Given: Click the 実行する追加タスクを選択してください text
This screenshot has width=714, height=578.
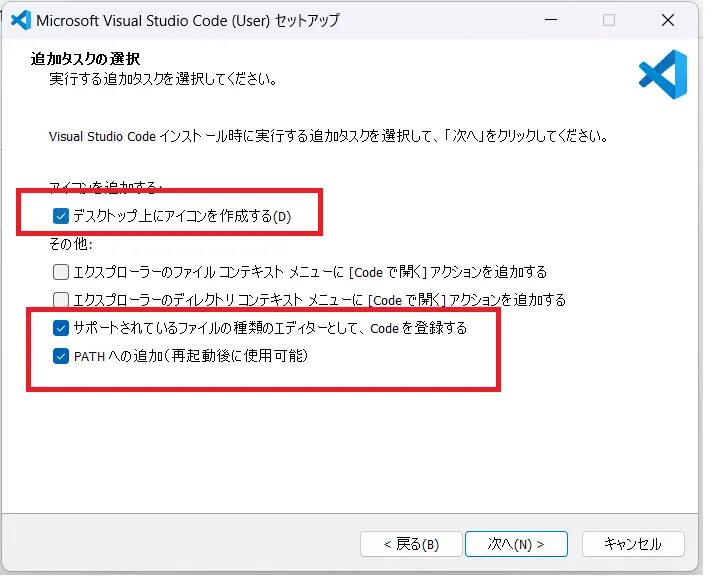Looking at the screenshot, I should pos(163,79).
